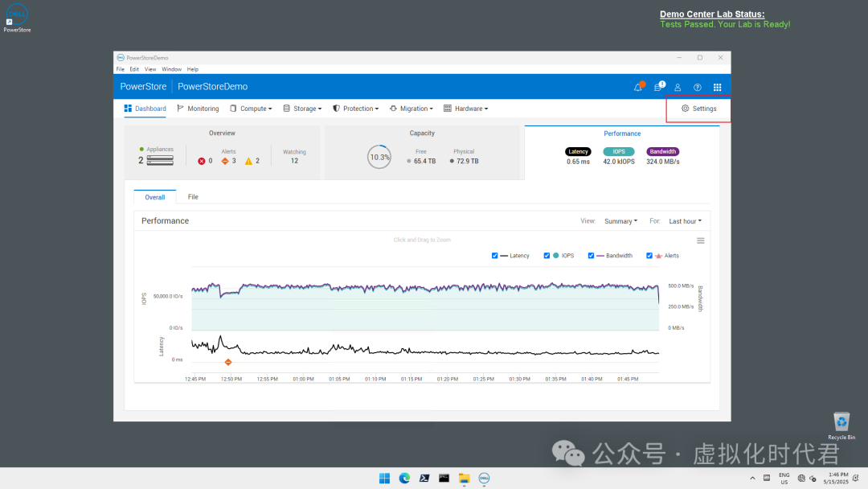Viewport: 868px width, 489px height.
Task: Open the Edit menu
Action: (134, 69)
